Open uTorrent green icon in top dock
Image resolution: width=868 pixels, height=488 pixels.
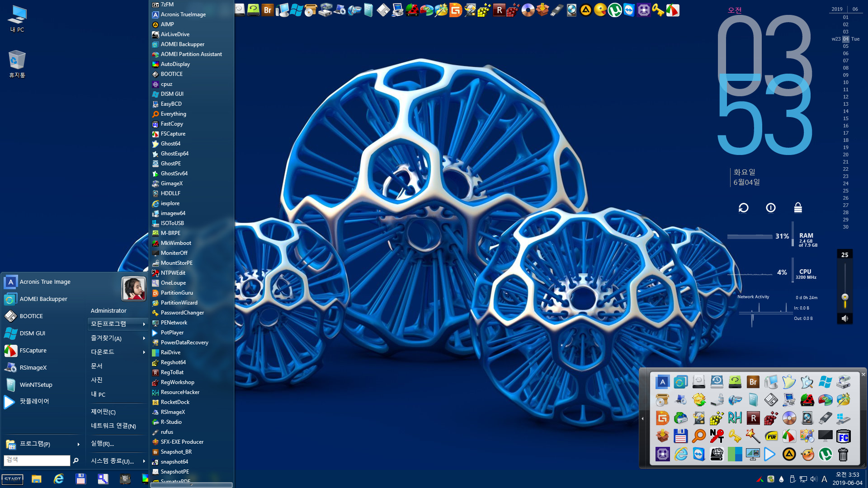tap(615, 10)
